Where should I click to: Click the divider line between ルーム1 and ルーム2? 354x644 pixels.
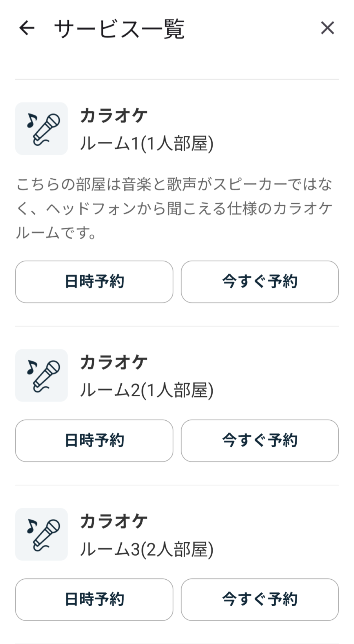pyautogui.click(x=177, y=326)
